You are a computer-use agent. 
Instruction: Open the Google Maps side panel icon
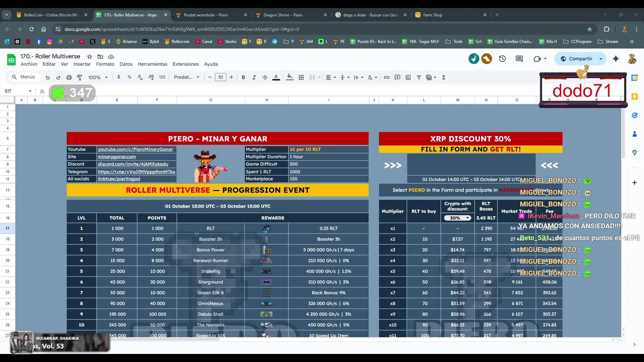click(634, 153)
